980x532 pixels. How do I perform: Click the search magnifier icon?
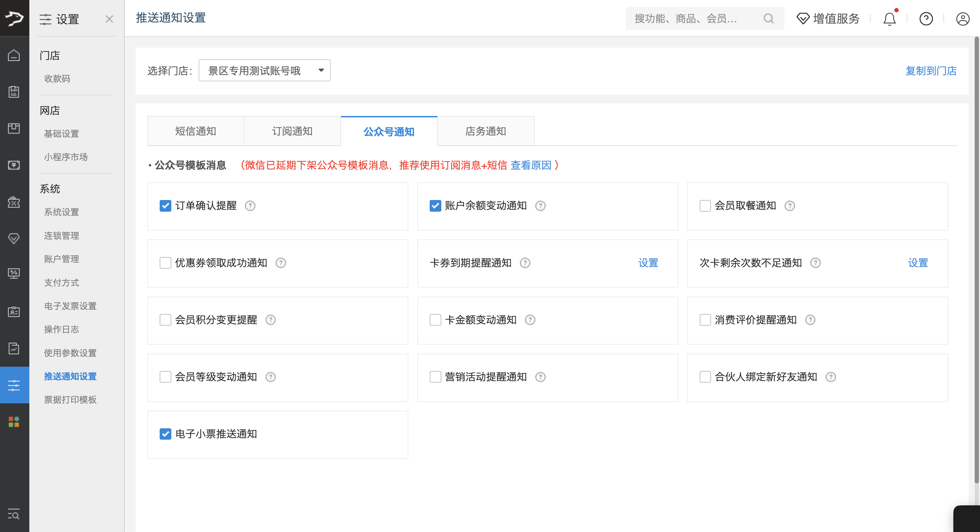coord(768,18)
